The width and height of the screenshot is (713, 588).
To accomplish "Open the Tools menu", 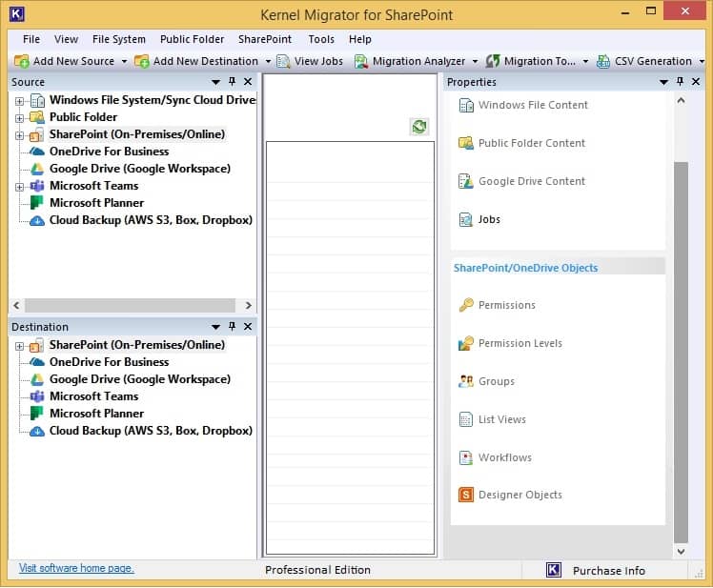I will point(321,39).
